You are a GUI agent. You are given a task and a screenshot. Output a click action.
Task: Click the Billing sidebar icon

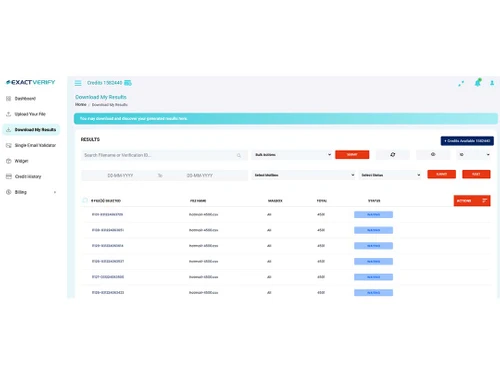coord(9,192)
